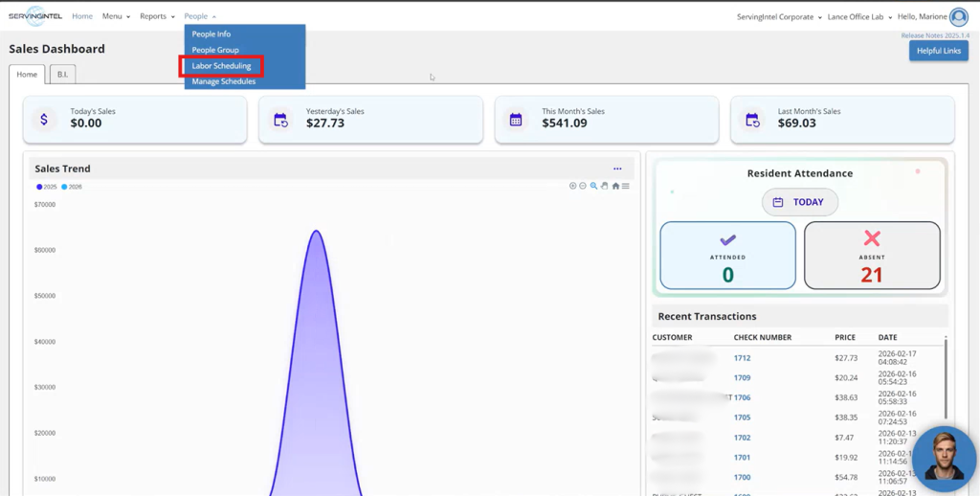Click the ServingIntel logo

point(34,16)
